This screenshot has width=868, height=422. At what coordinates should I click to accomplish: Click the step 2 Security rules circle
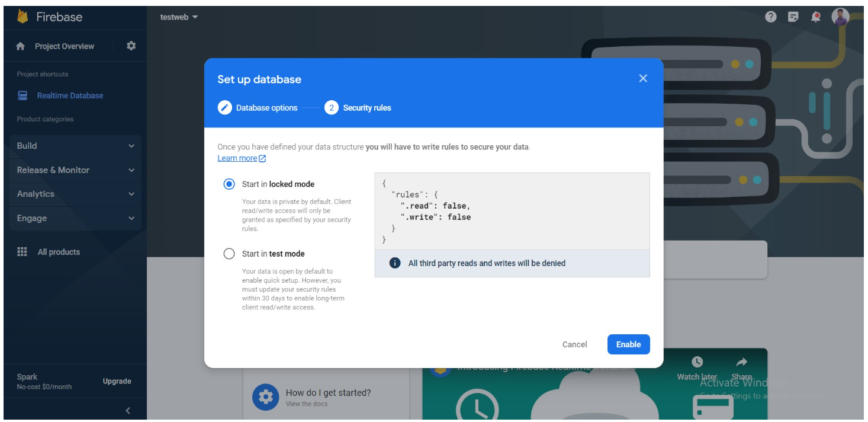coord(332,108)
